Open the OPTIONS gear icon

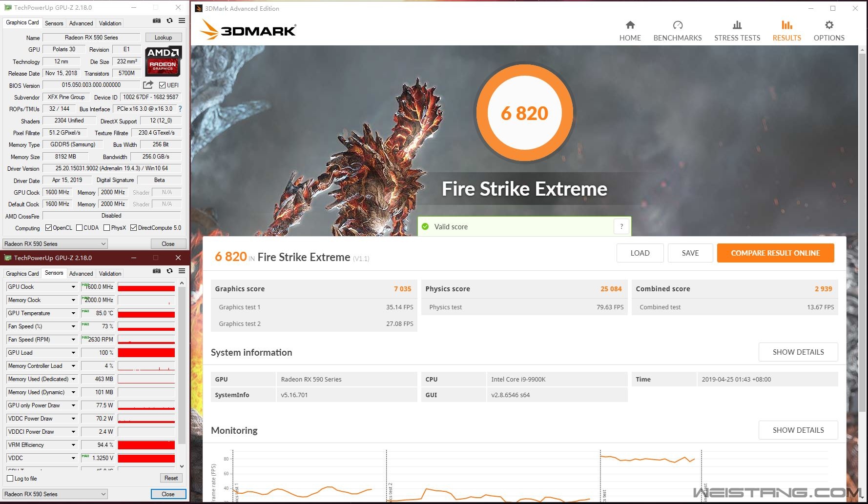coord(829,25)
